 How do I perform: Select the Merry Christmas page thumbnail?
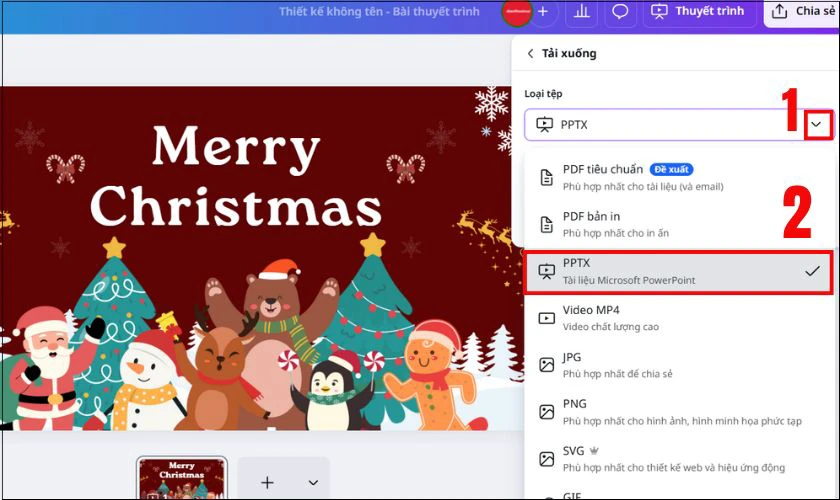click(182, 478)
